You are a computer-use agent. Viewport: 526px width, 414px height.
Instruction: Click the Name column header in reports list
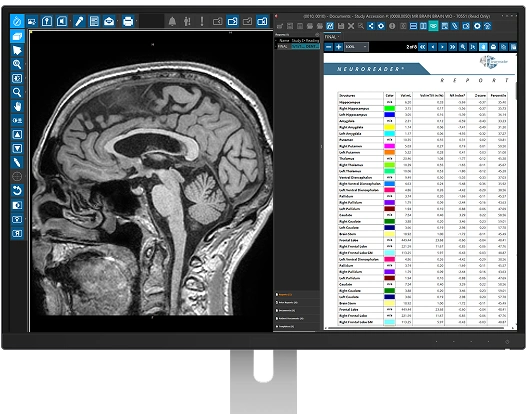point(284,40)
